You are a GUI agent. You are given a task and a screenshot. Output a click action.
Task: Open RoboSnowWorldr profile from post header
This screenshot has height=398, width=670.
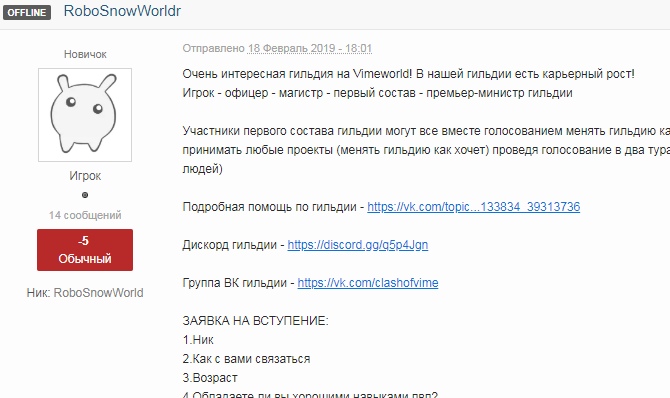point(122,11)
